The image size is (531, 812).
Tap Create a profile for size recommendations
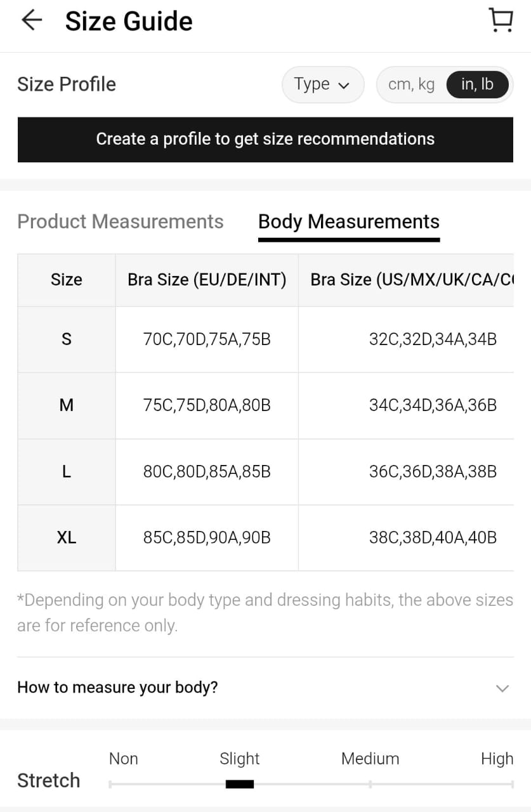265,140
